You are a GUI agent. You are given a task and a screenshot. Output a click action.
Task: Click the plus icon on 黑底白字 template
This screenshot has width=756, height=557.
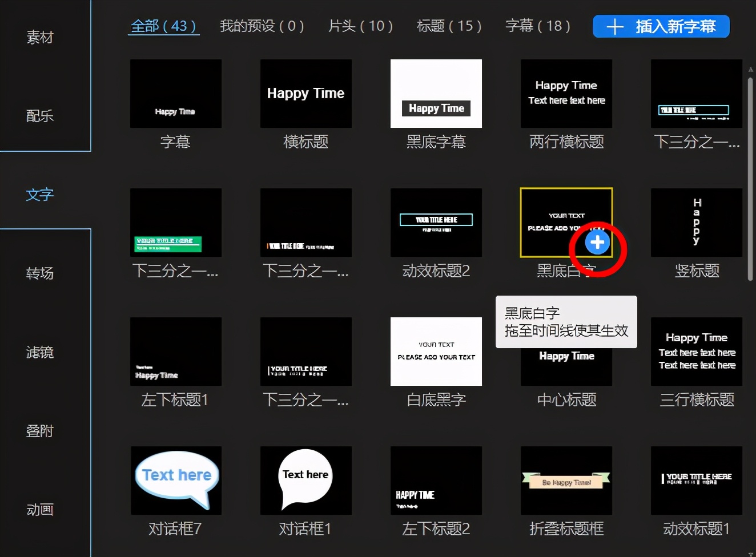tap(597, 241)
